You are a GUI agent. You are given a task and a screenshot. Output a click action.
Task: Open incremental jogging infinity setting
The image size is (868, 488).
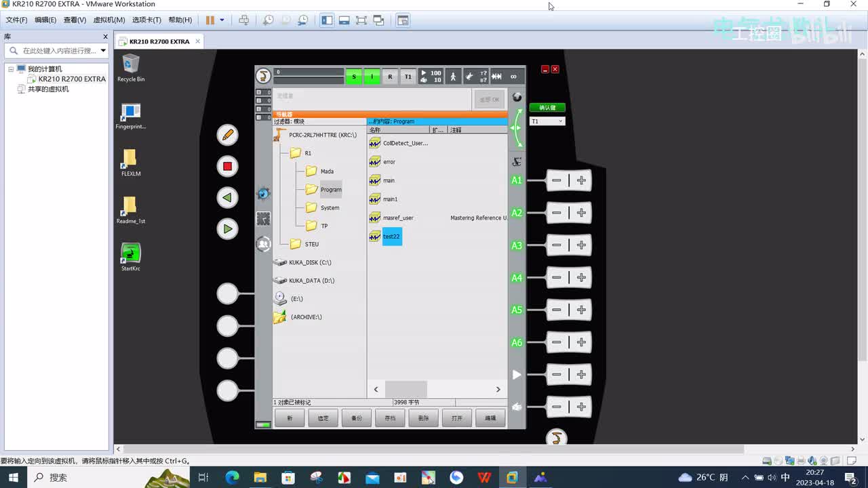pyautogui.click(x=513, y=77)
